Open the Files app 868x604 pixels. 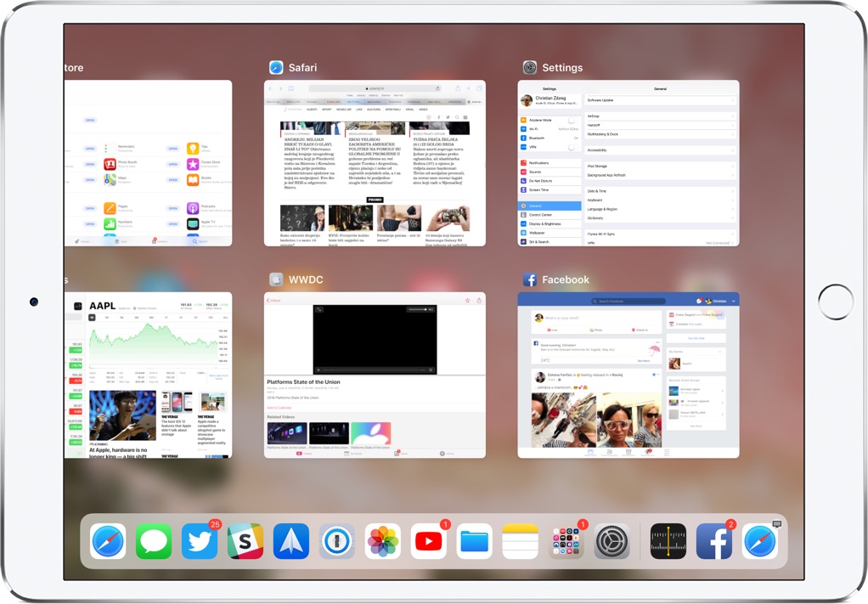tap(475, 541)
